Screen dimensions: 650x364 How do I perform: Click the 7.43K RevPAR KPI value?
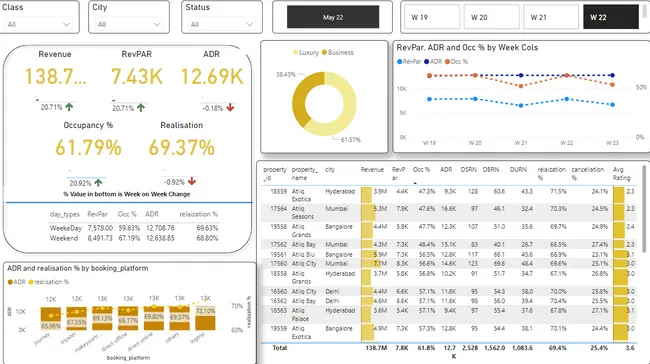(136, 76)
